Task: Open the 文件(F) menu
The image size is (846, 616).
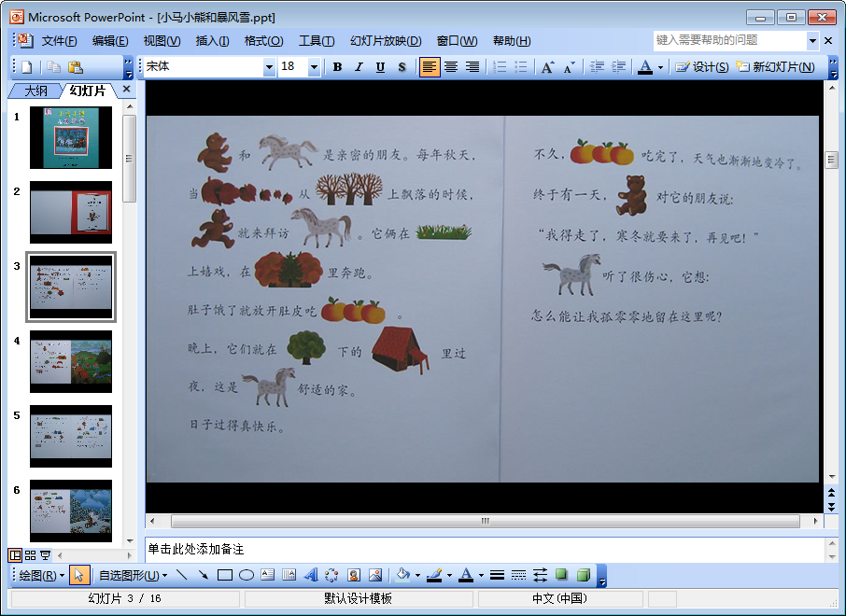Action: [60, 41]
